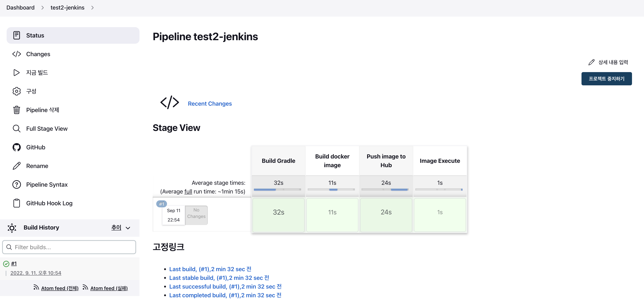Expand the Build History chevron arrow

[128, 228]
